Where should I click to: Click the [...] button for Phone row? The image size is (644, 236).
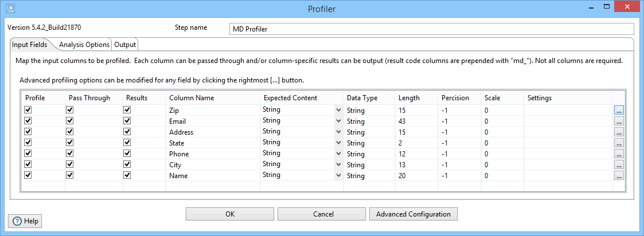[619, 154]
